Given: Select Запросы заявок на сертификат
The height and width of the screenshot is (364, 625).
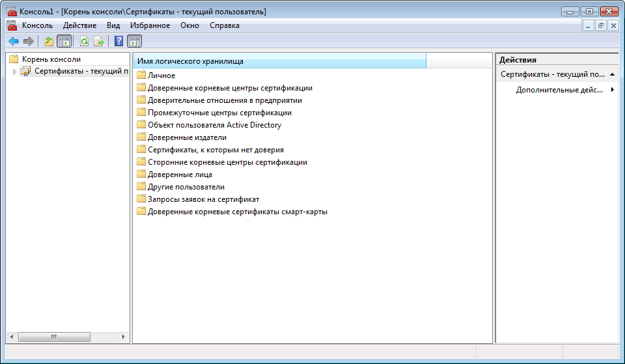Looking at the screenshot, I should (203, 199).
